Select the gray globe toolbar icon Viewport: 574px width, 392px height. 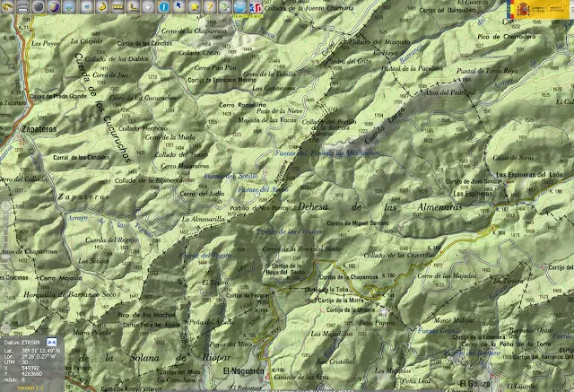[38, 6]
